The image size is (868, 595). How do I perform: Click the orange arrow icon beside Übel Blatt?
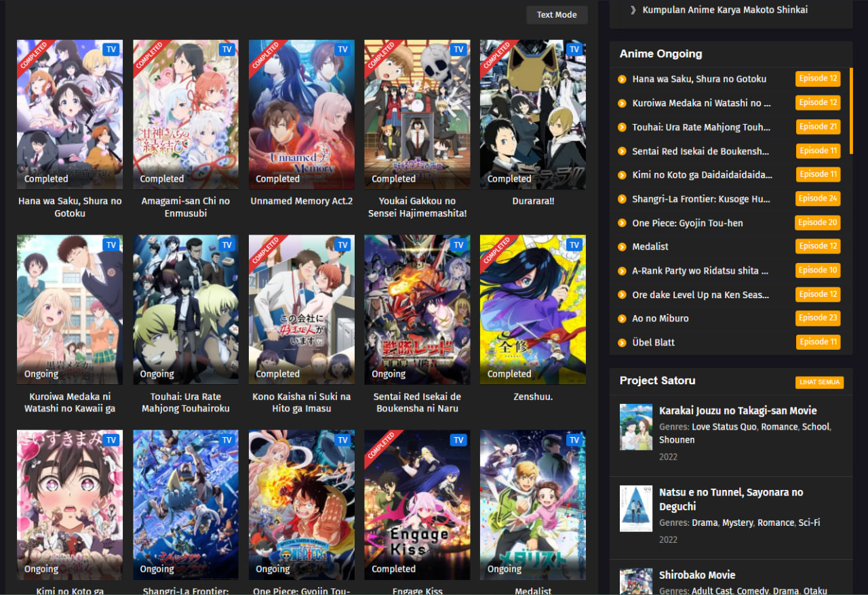point(622,343)
